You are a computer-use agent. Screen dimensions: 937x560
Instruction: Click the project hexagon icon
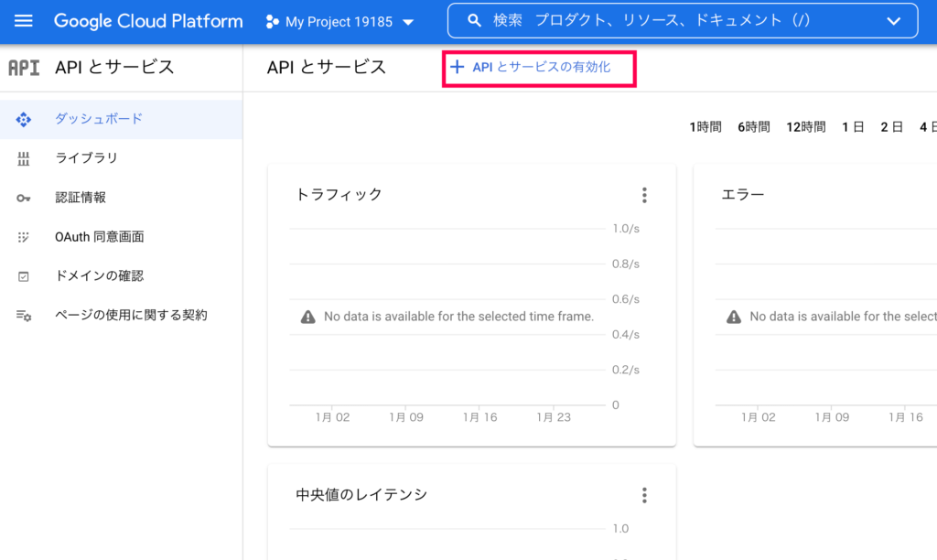coord(273,22)
